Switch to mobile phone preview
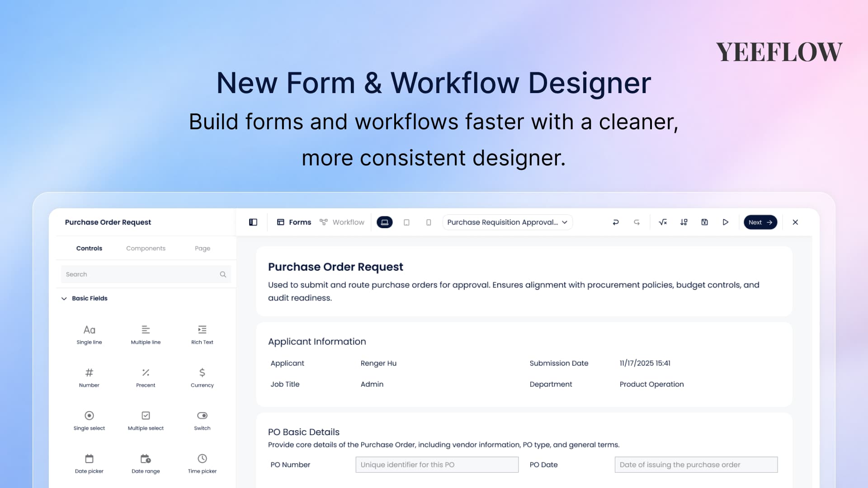This screenshot has width=868, height=488. (x=429, y=222)
